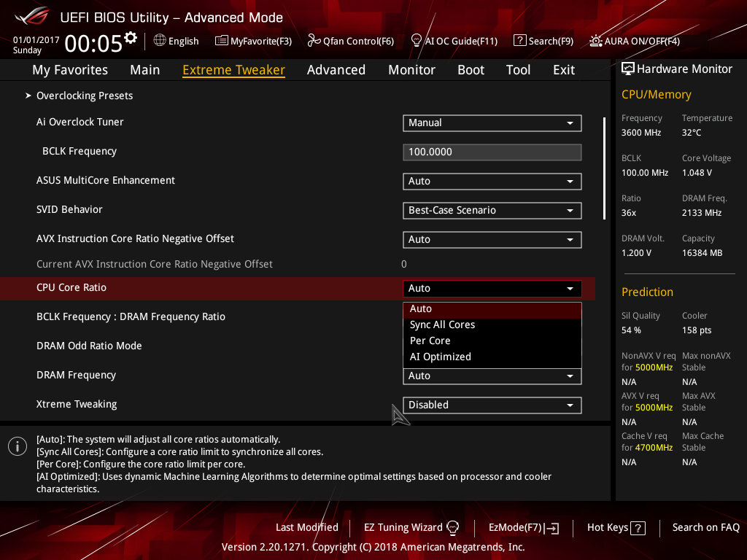The image size is (747, 560).
Task: Click the settings list scrollbar
Action: [x=604, y=168]
